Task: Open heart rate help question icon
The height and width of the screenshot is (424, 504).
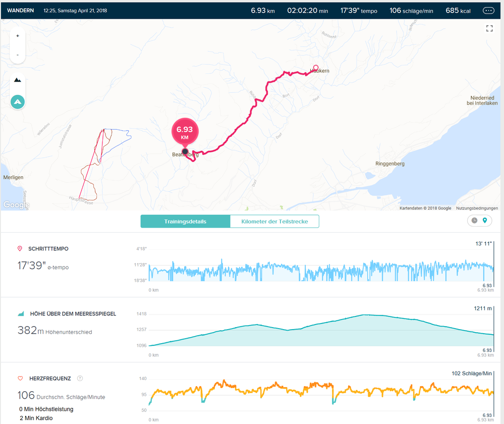Action: 80,378
